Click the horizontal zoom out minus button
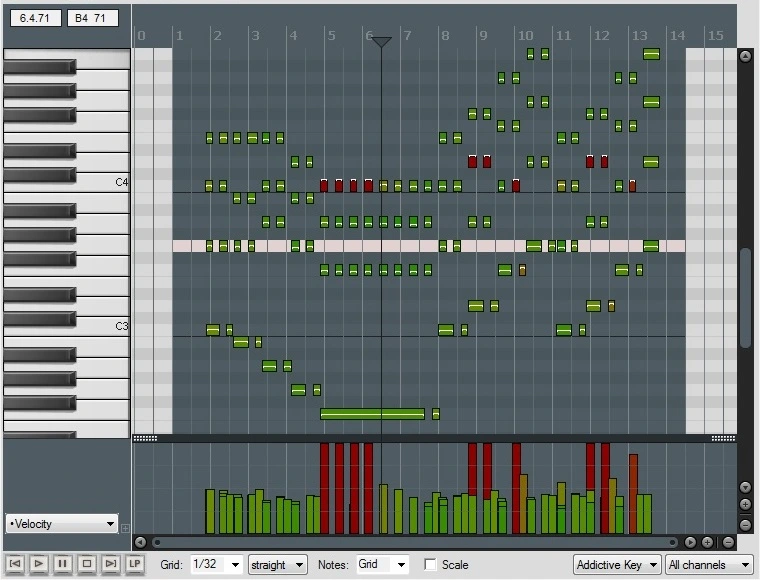The height and width of the screenshot is (580, 760). click(728, 542)
